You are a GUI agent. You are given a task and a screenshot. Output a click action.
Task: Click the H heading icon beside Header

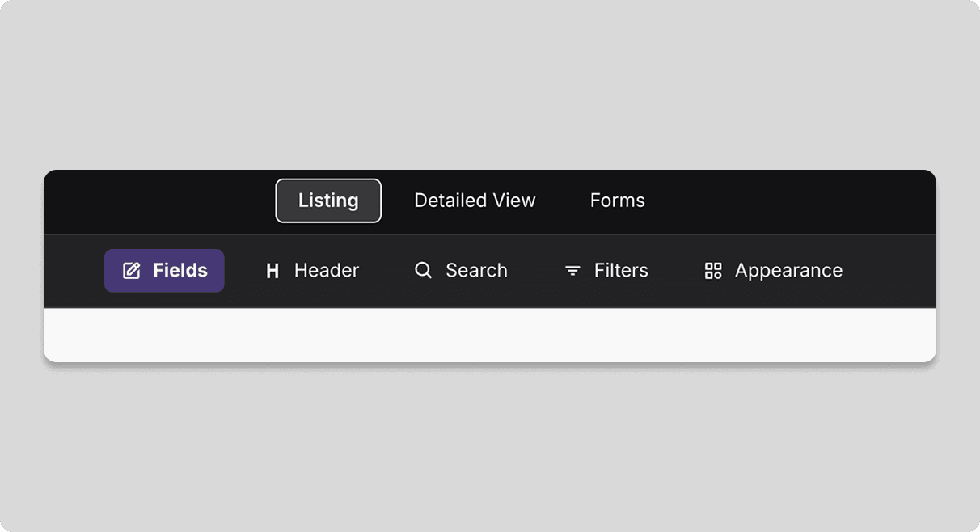[x=272, y=271]
